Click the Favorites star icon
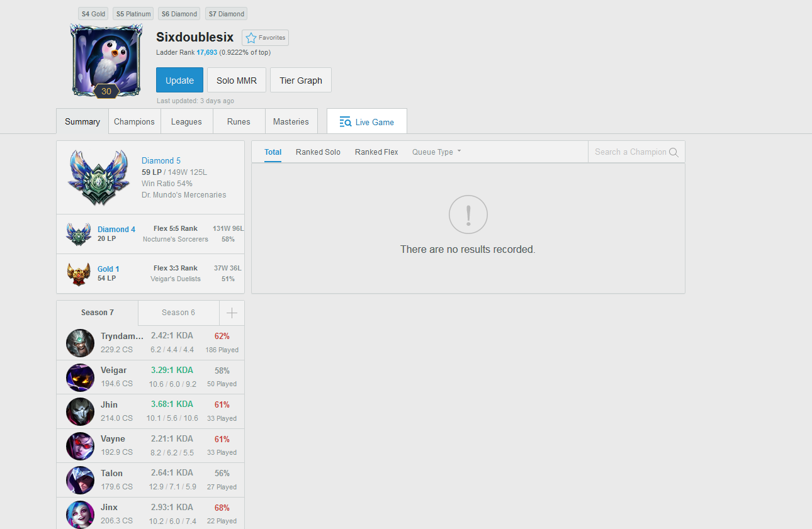The height and width of the screenshot is (529, 812). pos(251,38)
